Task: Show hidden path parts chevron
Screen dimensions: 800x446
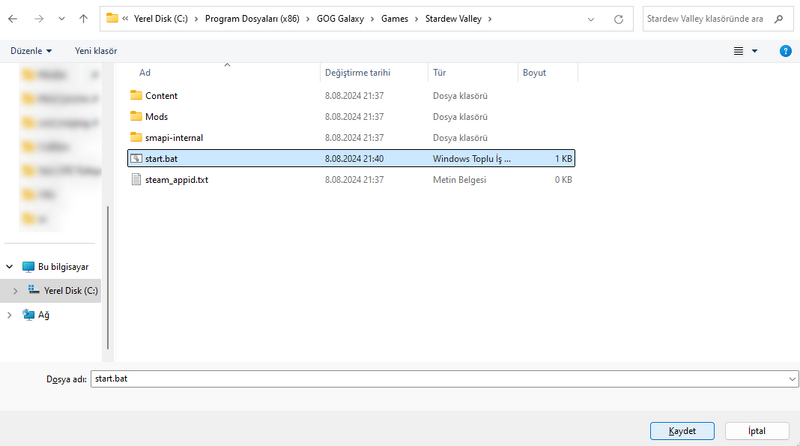Action: click(x=125, y=19)
